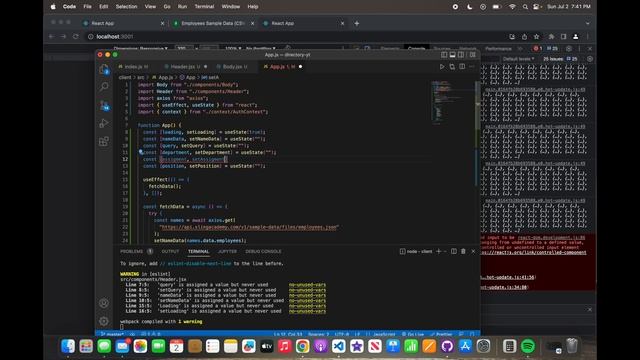Select the App.js editor tab
Viewport: 640px width, 360px height.
pyautogui.click(x=282, y=67)
